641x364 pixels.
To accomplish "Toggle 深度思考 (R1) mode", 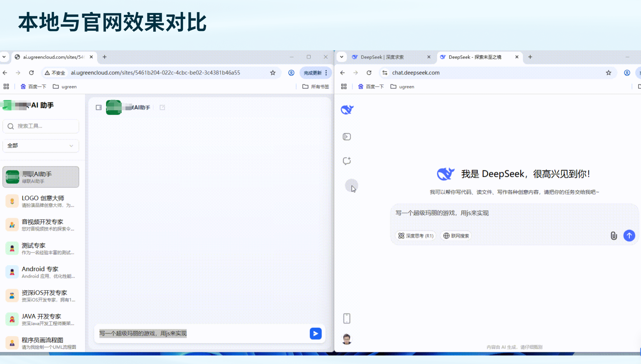I will click(416, 236).
